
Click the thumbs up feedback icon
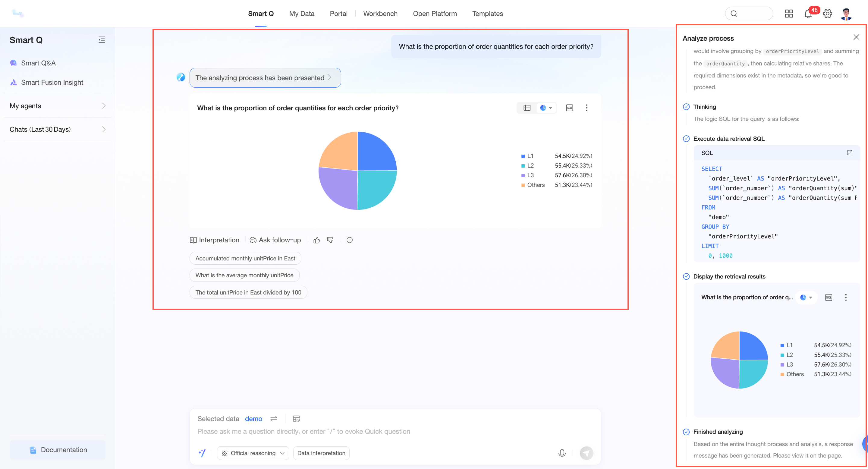(x=316, y=240)
